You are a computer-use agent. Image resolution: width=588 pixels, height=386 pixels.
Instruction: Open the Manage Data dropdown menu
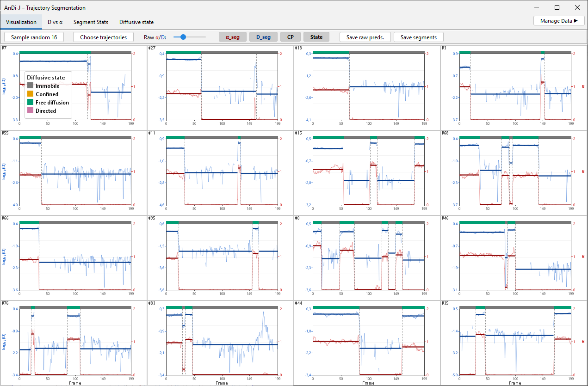(559, 21)
